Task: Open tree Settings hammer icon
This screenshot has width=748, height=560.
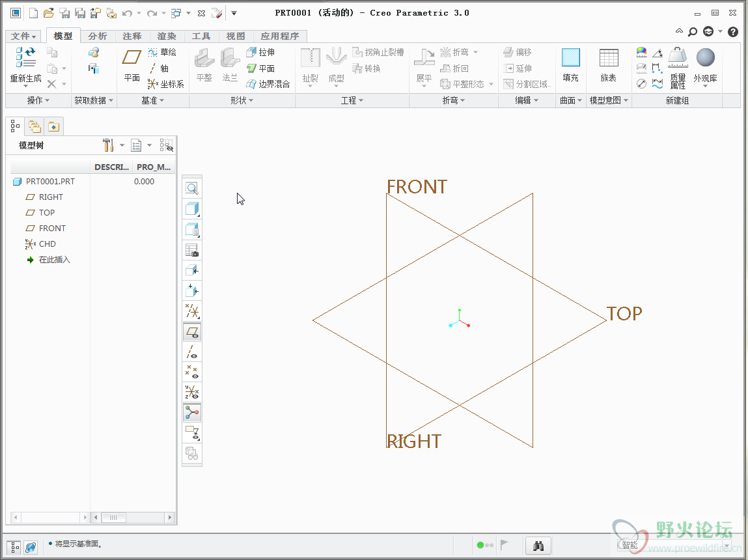Action: [108, 145]
